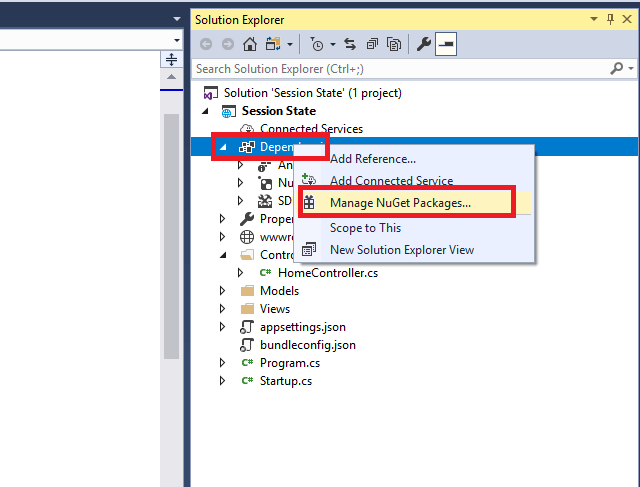The height and width of the screenshot is (487, 640).
Task: Click the Home icon in Solution Explorer toolbar
Action: tap(250, 44)
